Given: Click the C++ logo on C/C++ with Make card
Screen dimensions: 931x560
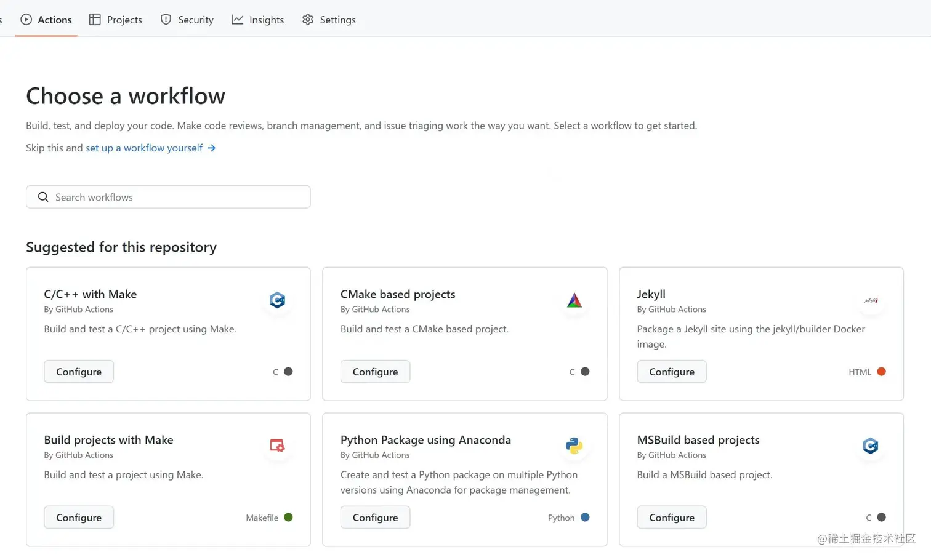Looking at the screenshot, I should (x=278, y=300).
